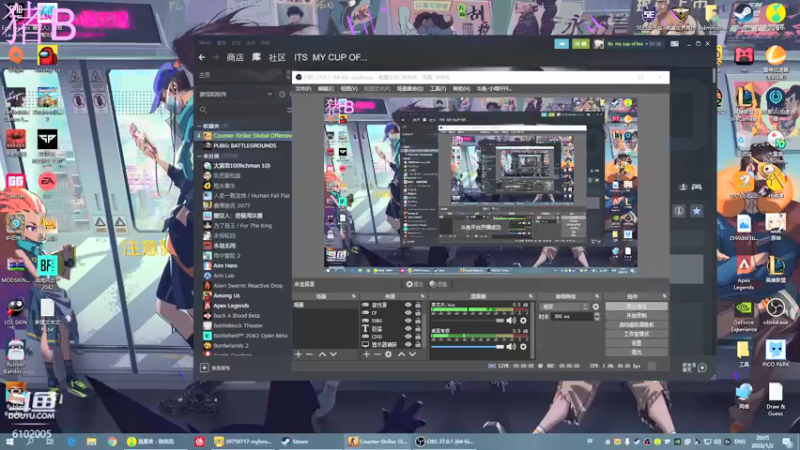Remove source using minus icon in OBS Sources

coord(378,354)
